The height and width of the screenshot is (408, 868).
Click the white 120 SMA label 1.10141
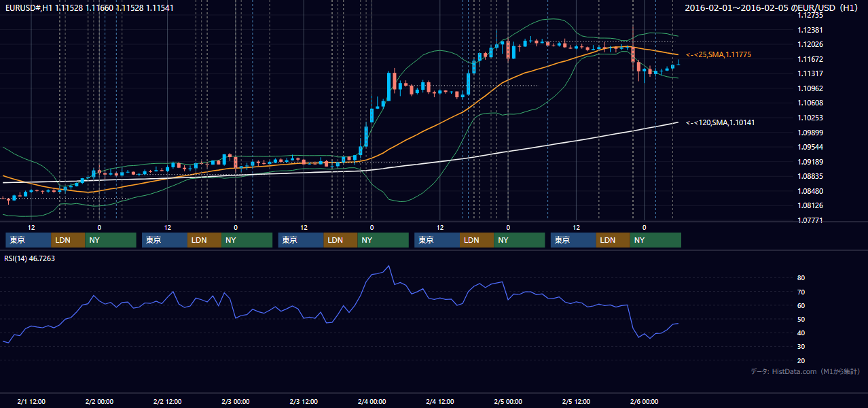[720, 122]
